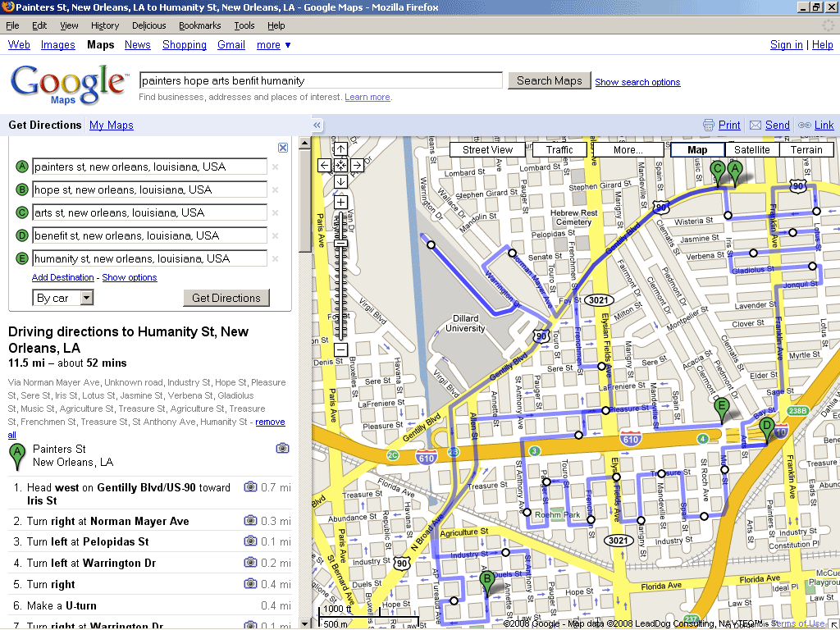Expand the more dropdown in Google nav

point(274,45)
